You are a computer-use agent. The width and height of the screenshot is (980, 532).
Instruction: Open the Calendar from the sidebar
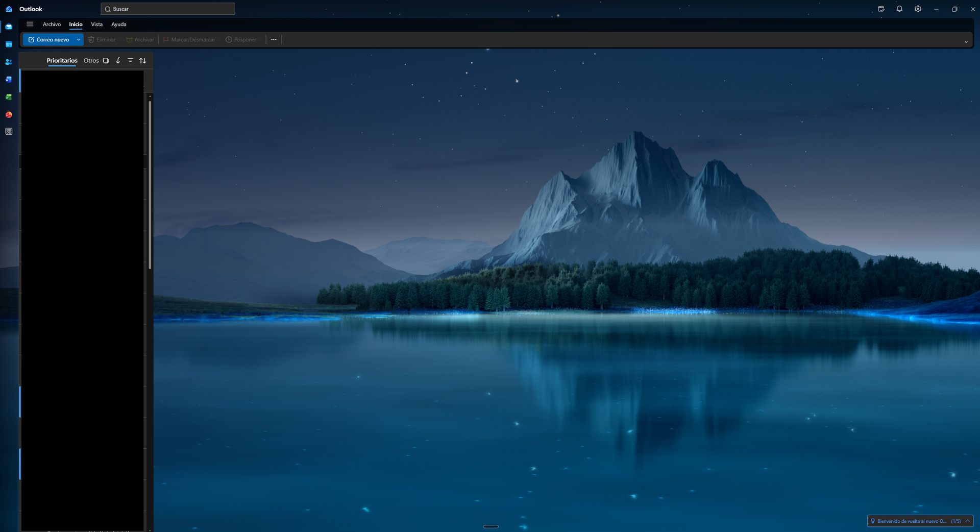pos(9,44)
